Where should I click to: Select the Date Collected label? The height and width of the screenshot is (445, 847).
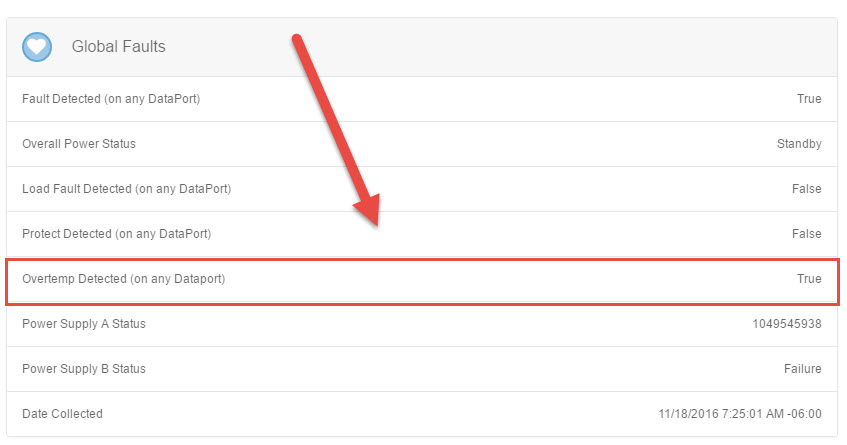pyautogui.click(x=62, y=414)
